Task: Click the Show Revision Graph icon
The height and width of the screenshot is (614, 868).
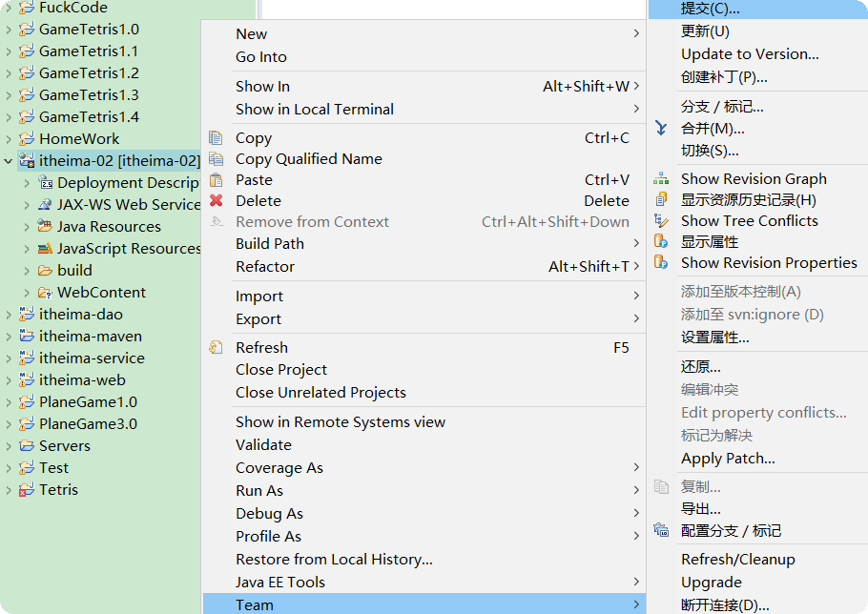Action: tap(661, 178)
